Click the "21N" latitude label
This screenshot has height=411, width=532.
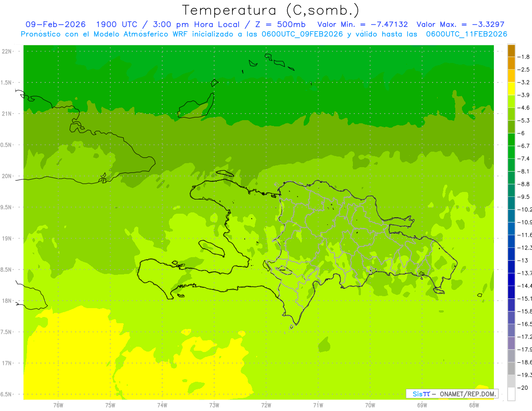pyautogui.click(x=7, y=114)
